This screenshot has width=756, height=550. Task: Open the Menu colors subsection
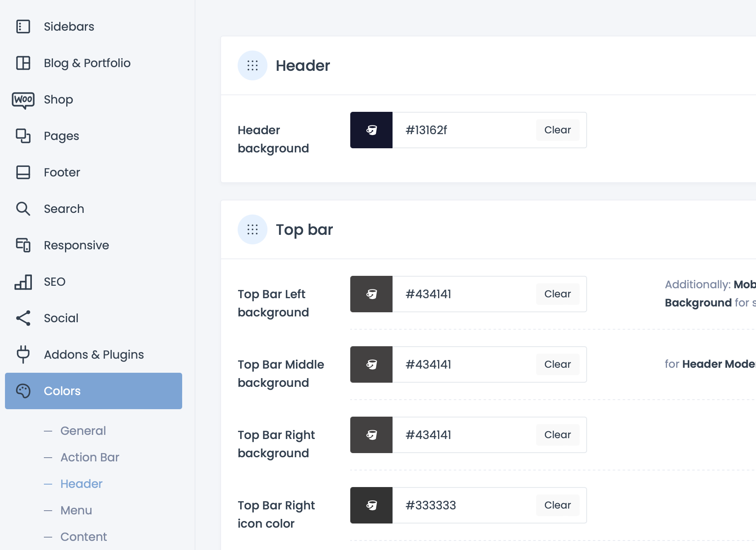coord(76,510)
